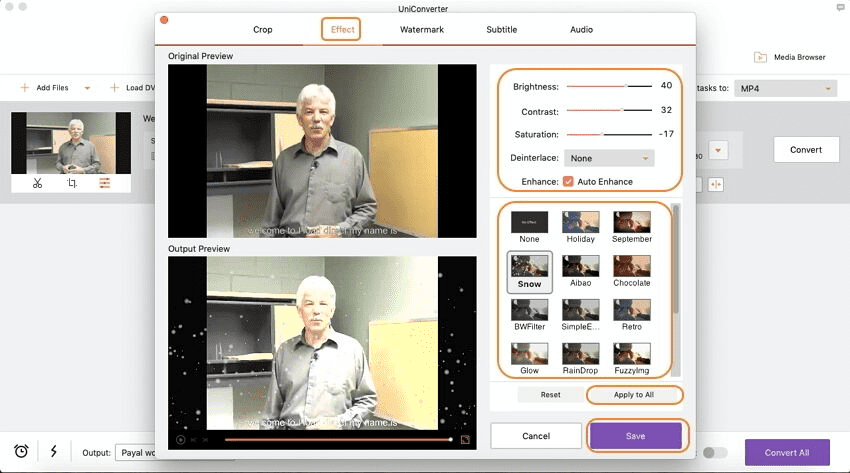Click the purple Save button
Screen dimensions: 850x473
[x=635, y=436]
